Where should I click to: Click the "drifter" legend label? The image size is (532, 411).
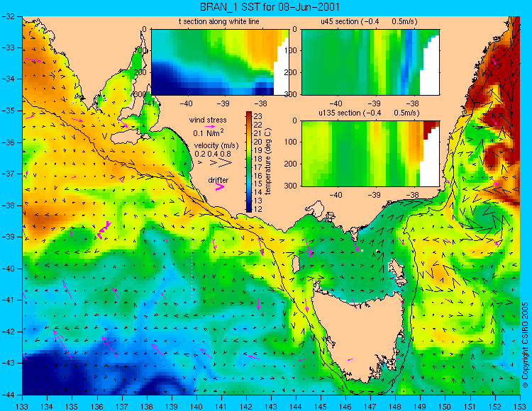click(218, 180)
